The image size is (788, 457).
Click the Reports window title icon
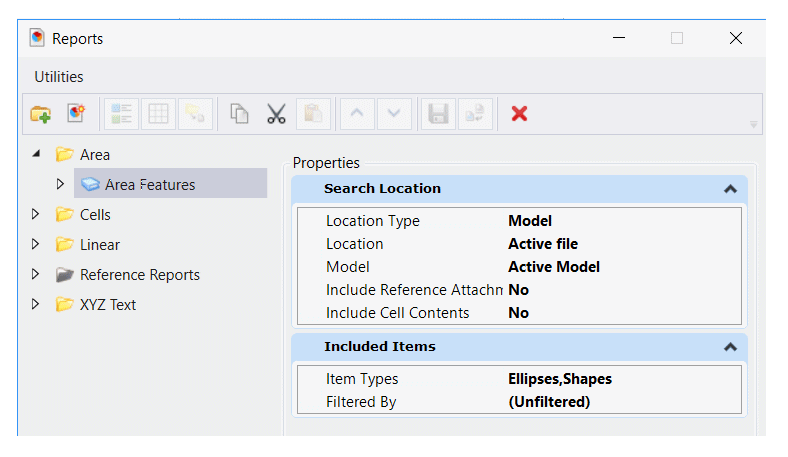[37, 38]
